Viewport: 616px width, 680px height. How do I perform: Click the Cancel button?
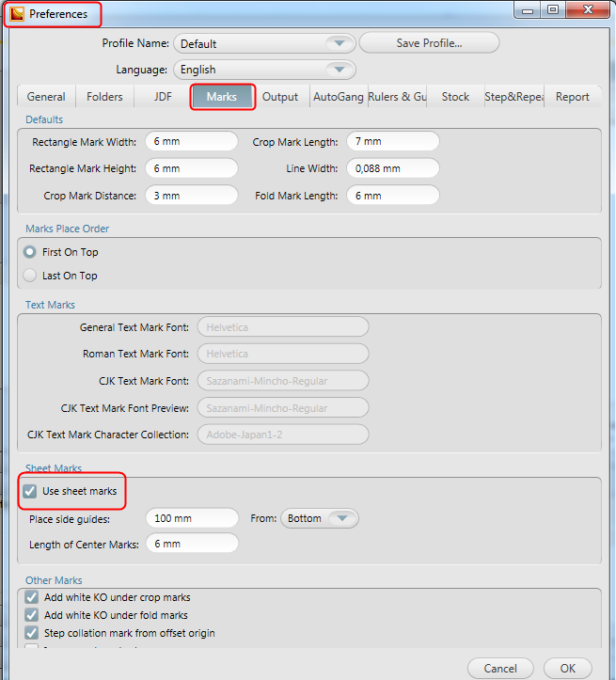pyautogui.click(x=500, y=669)
